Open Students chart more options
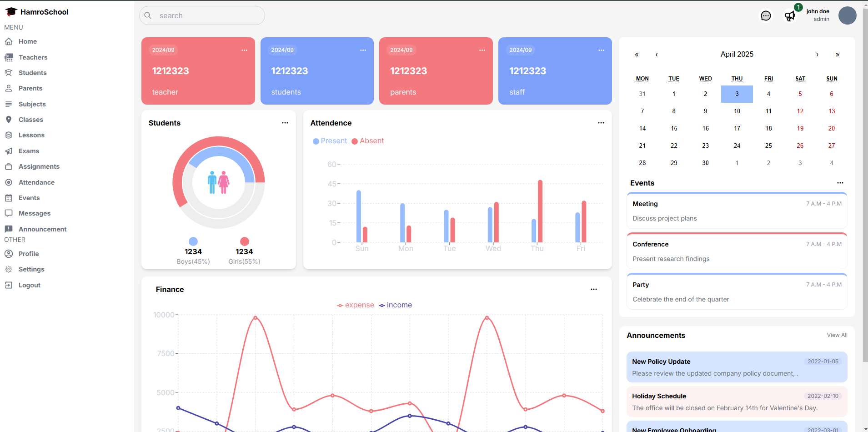Screen dimensions: 868x432 point(285,123)
